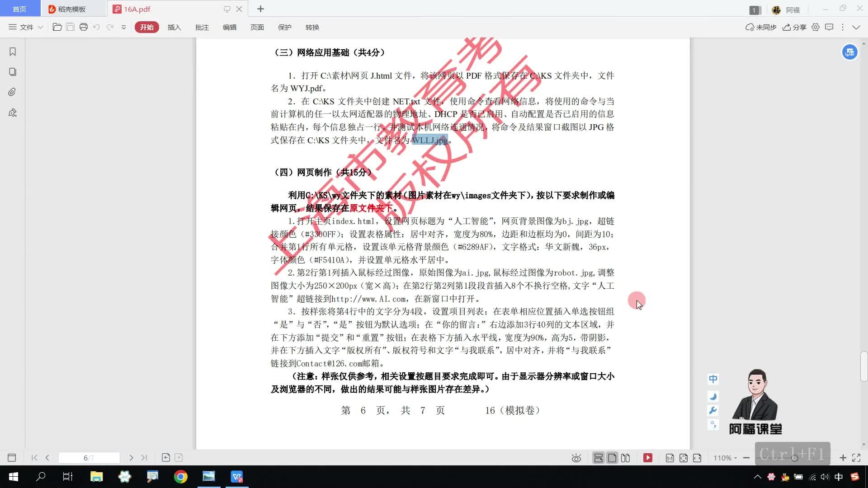Toggle two-page side-by-side view
This screenshot has width=868, height=488.
626,458
